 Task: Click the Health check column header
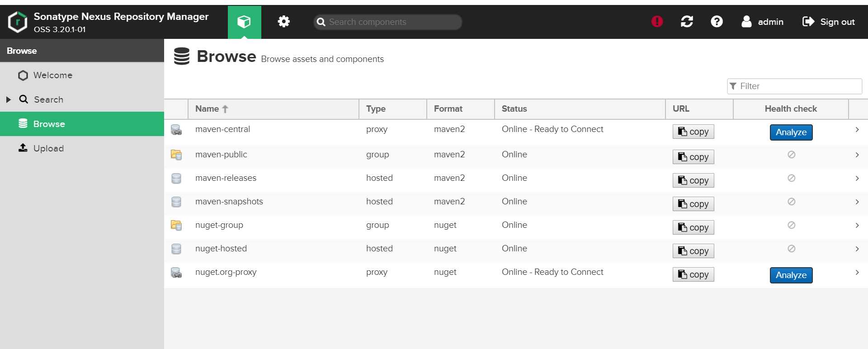pos(791,108)
